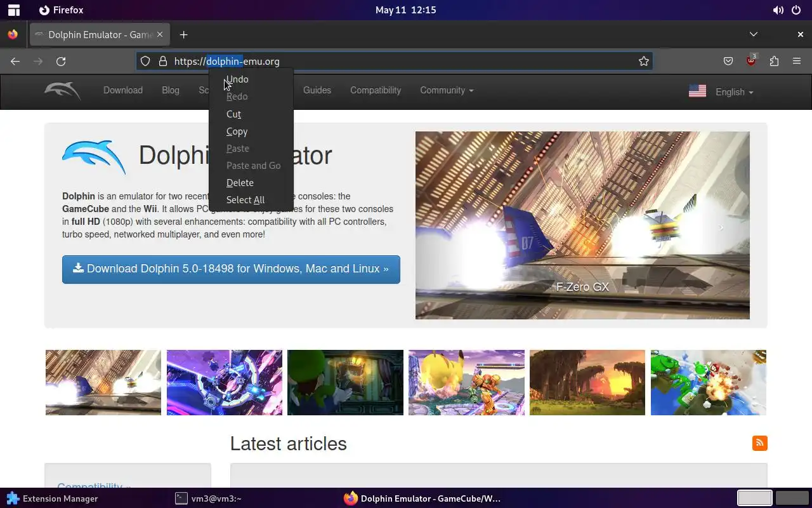Image resolution: width=812 pixels, height=508 pixels.
Task: Click the United States flag icon
Action: pyautogui.click(x=697, y=91)
